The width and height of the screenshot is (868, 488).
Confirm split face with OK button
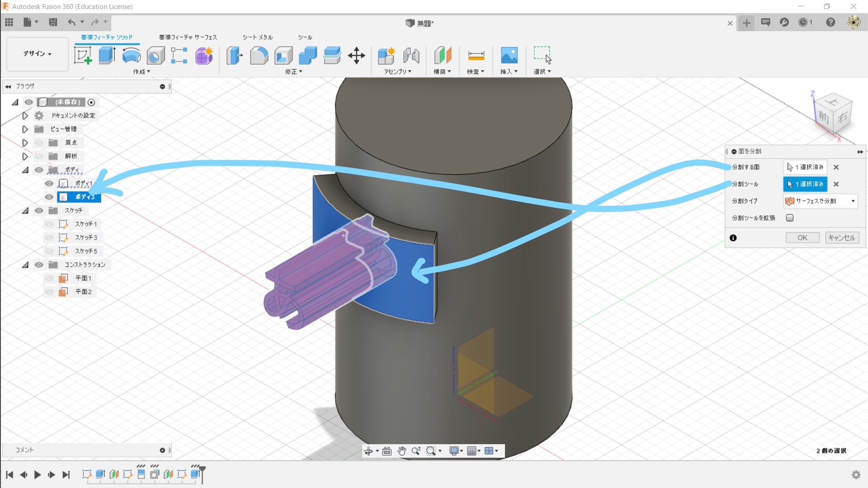pyautogui.click(x=802, y=238)
